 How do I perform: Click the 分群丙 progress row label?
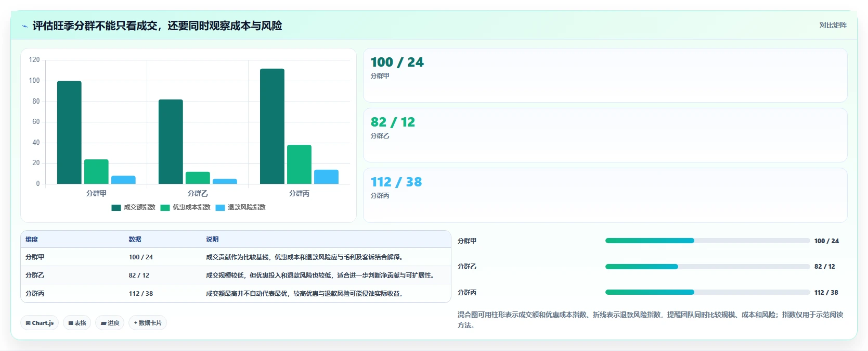(x=467, y=293)
